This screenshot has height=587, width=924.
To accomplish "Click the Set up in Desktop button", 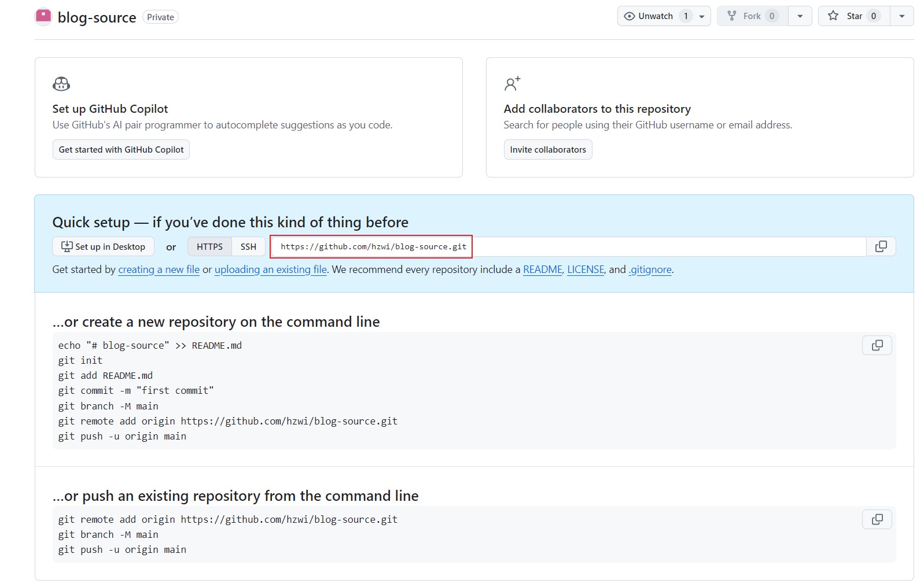I will 104,246.
